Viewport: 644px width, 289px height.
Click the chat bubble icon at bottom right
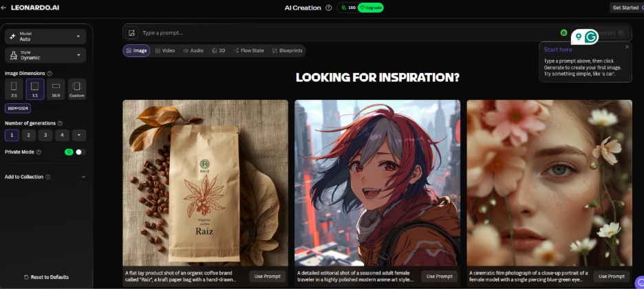(x=639, y=283)
